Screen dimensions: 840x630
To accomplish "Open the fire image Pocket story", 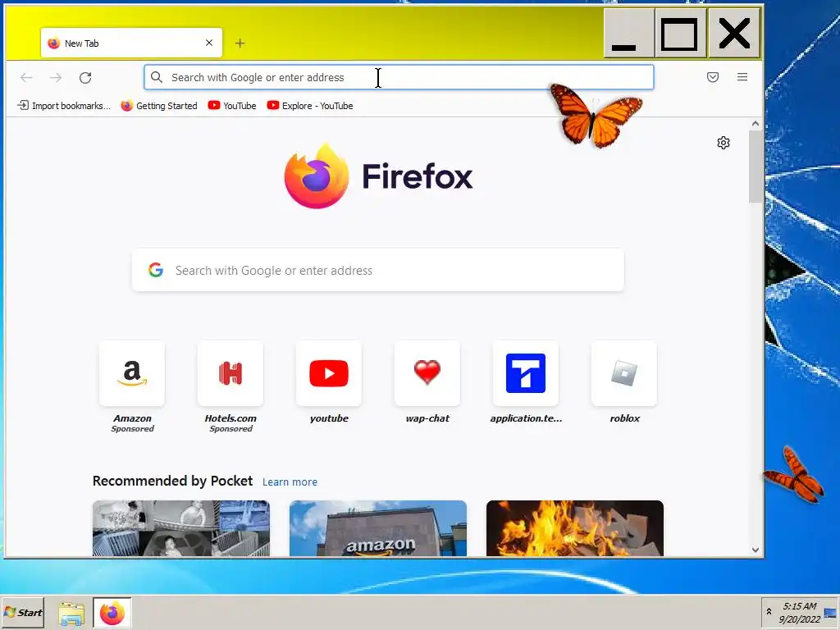I will tap(575, 528).
